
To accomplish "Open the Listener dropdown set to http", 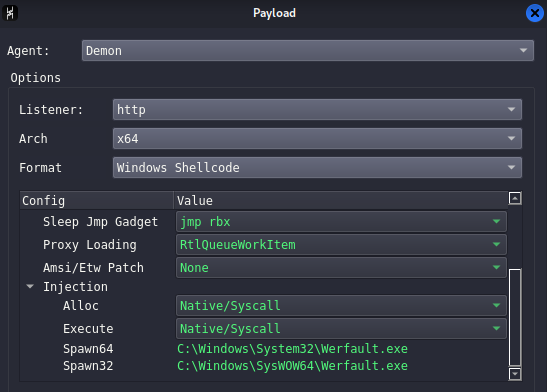I will coord(317,110).
